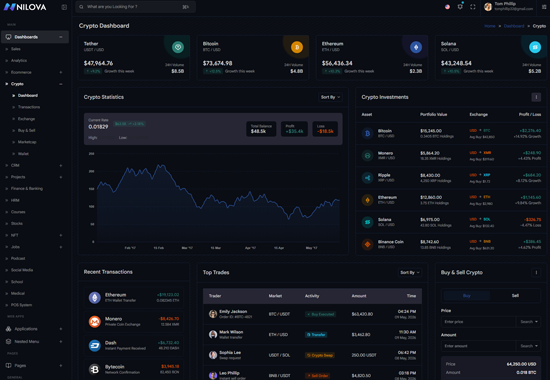
Task: Click the Ethereum asset icon in Crypto Investments
Action: [368, 200]
